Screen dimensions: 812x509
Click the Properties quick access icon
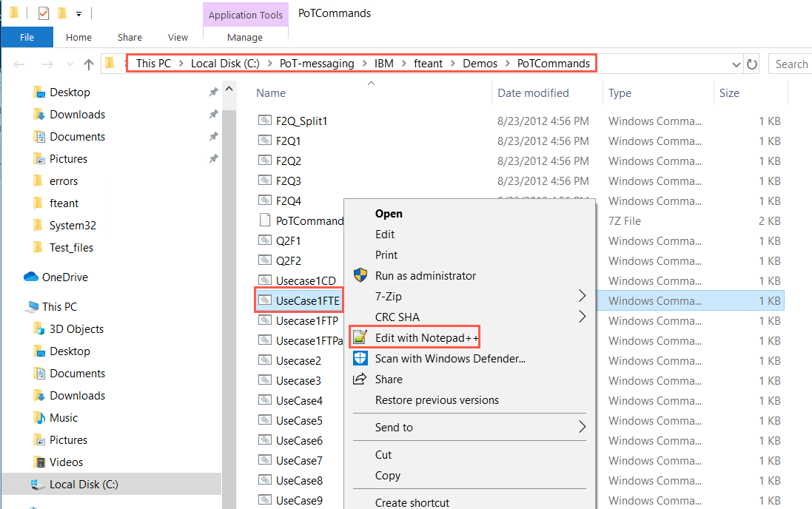tap(44, 13)
